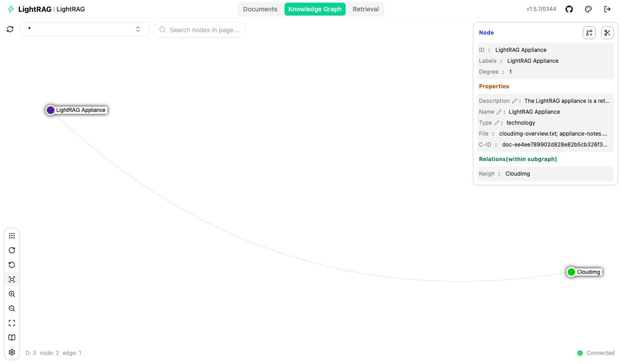Select the Knowledge Graph tab

(x=315, y=9)
